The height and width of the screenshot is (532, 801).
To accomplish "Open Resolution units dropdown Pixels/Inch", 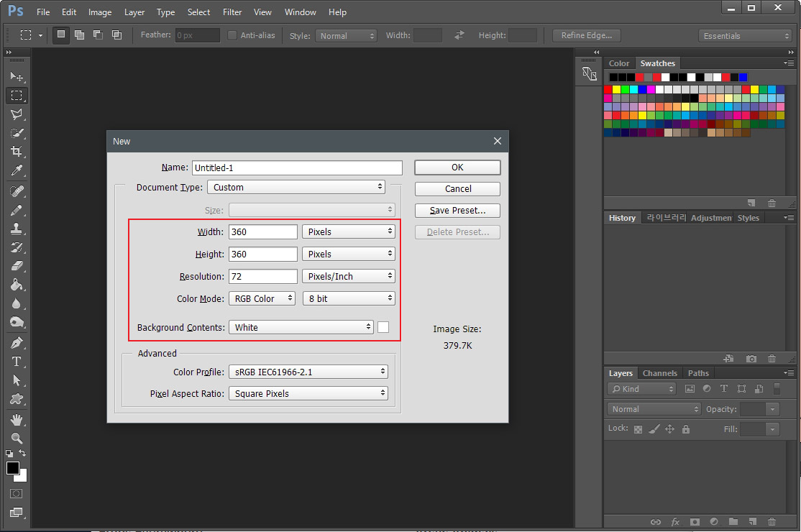I will (349, 276).
